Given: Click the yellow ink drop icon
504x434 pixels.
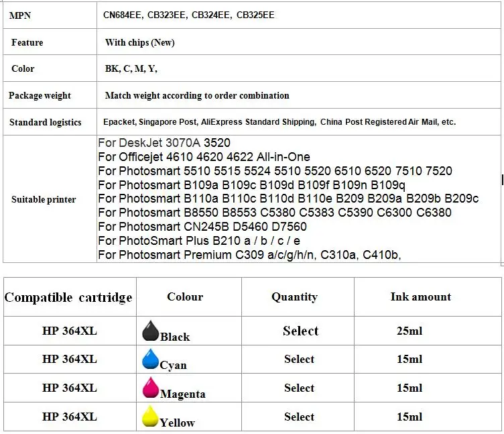Looking at the screenshot, I should point(150,416).
